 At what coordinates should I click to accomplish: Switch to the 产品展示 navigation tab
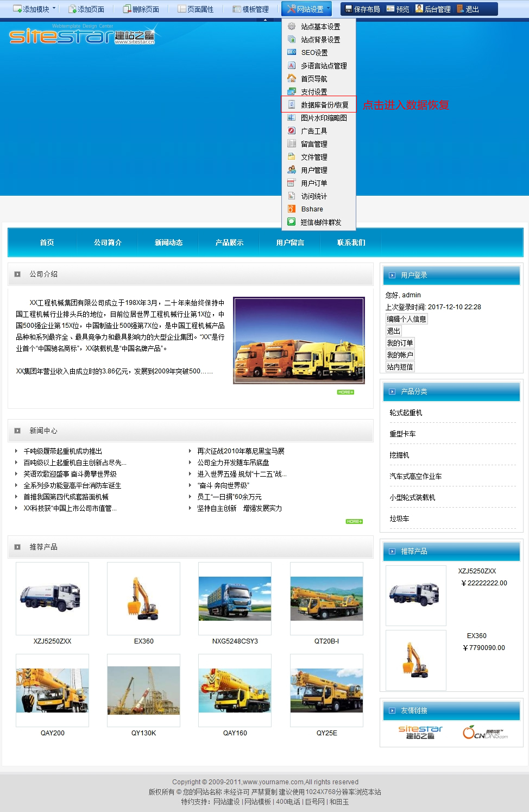coord(229,242)
